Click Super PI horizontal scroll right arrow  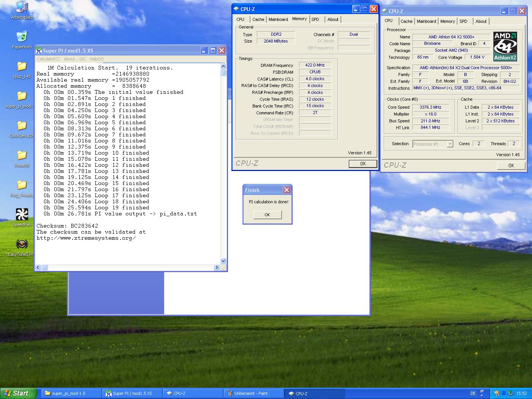(217, 268)
